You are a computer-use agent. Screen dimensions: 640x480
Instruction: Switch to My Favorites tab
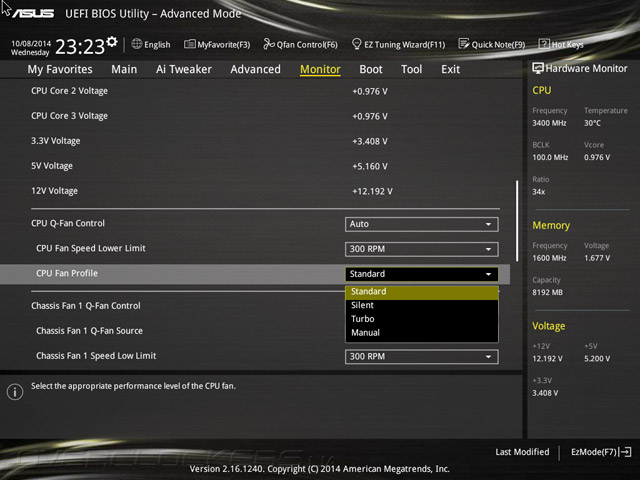coord(60,69)
